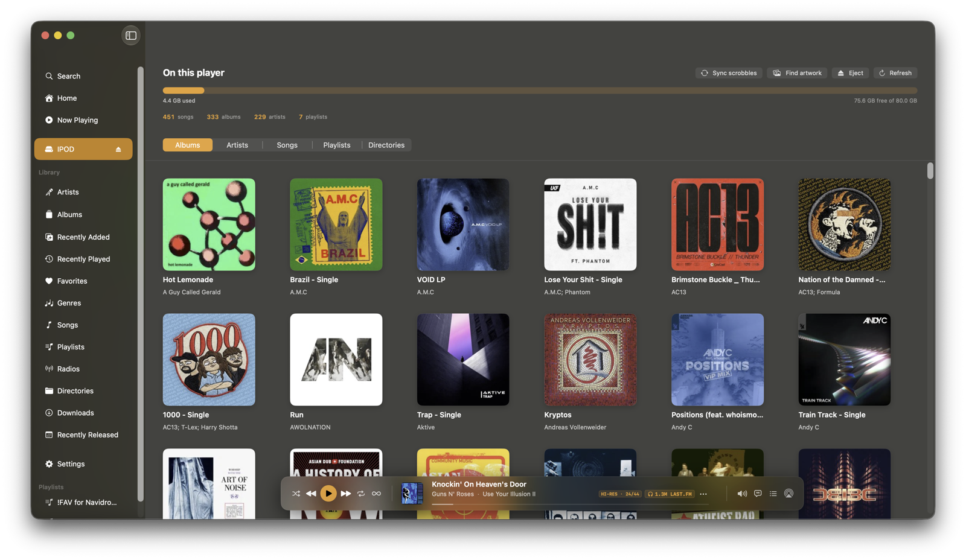Viewport: 966px width, 560px height.
Task: Open the Train Track - Single cover
Action: tap(845, 360)
